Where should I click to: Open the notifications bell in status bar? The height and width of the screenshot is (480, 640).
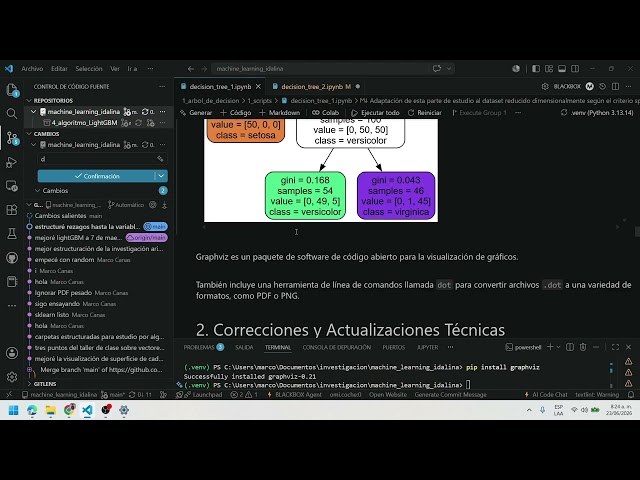click(x=631, y=395)
